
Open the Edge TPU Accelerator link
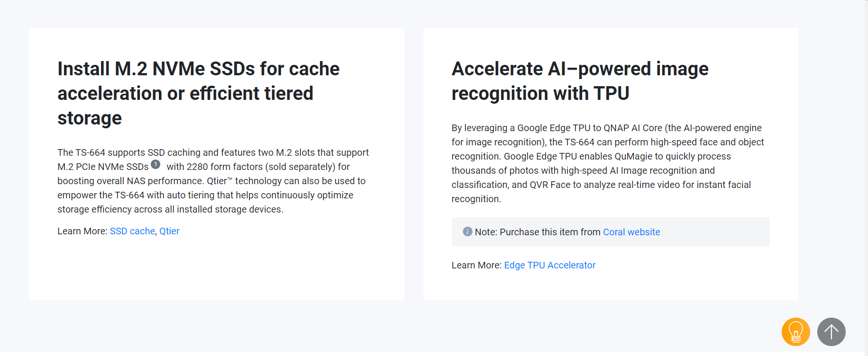(x=549, y=265)
